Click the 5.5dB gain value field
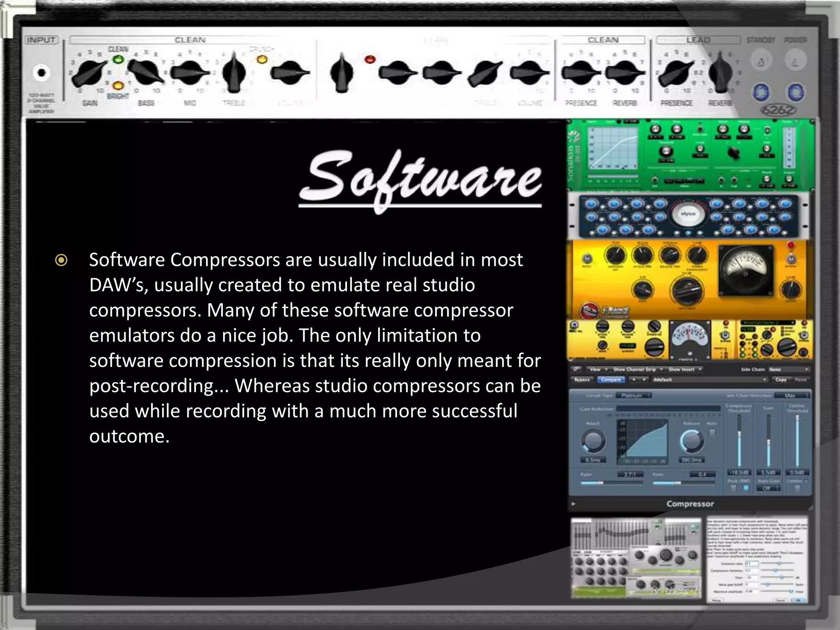 (768, 472)
